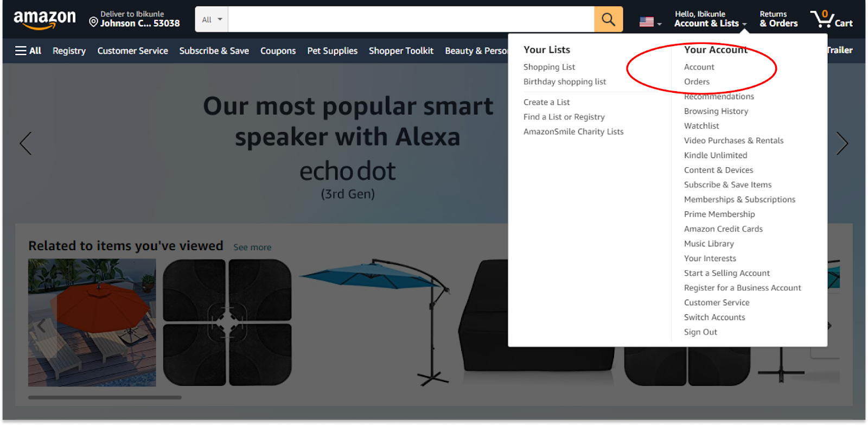Open Coupons in the nav bar
The image size is (868, 425).
click(278, 50)
